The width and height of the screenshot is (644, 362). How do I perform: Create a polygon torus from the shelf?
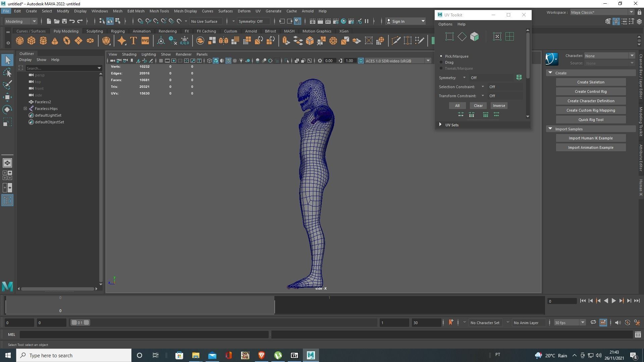pyautogui.click(x=67, y=41)
